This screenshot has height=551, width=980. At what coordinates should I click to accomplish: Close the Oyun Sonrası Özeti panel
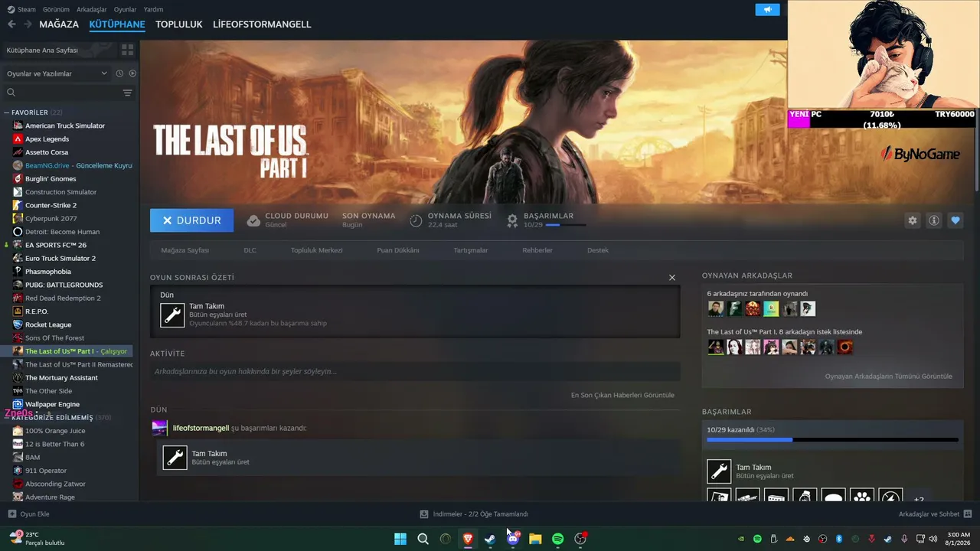672,278
